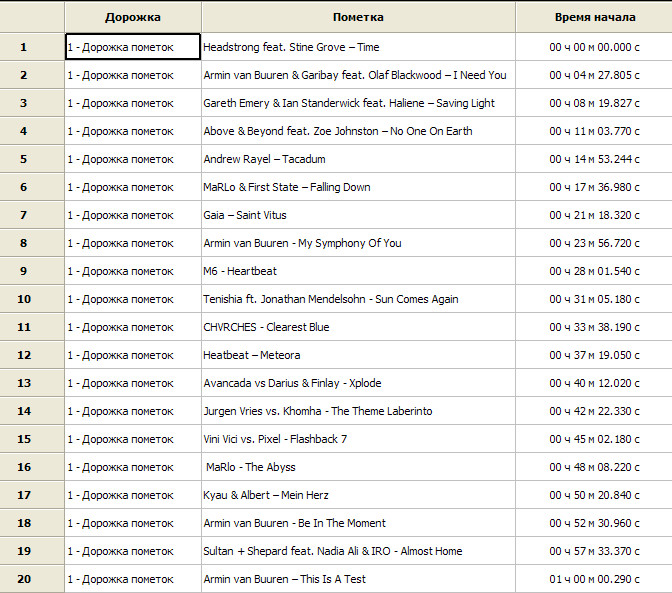Click start time 00 ч 31 м 05.180 с

coord(594,299)
